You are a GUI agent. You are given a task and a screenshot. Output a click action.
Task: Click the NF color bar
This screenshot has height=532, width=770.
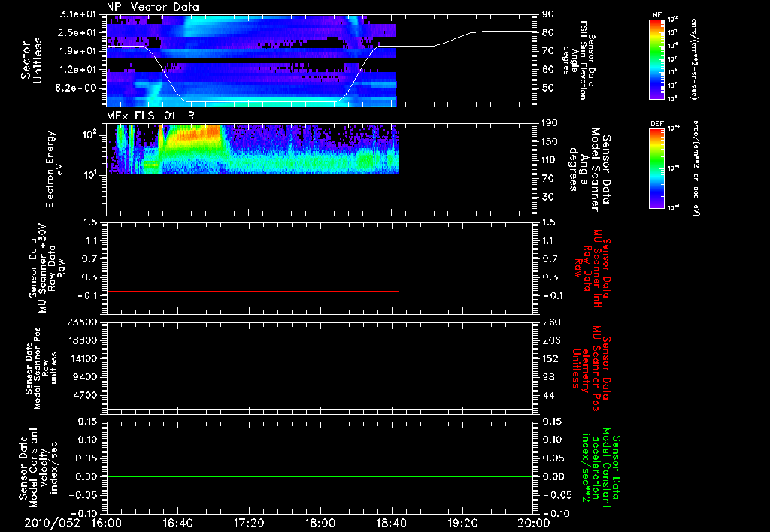[656, 59]
